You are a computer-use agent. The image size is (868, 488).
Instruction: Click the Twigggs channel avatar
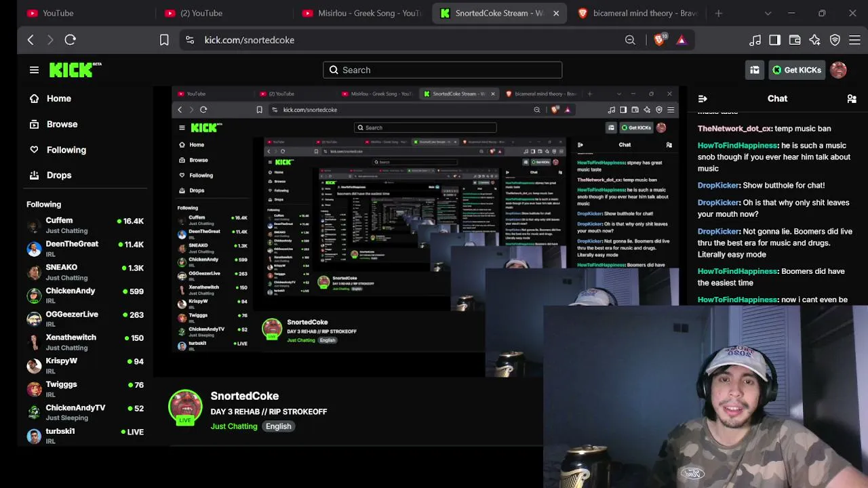point(34,389)
